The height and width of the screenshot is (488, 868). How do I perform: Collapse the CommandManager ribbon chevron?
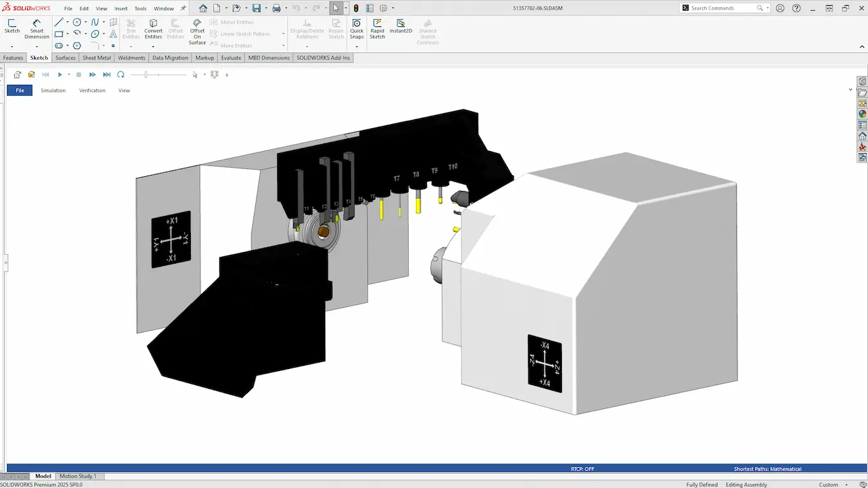pos(862,46)
